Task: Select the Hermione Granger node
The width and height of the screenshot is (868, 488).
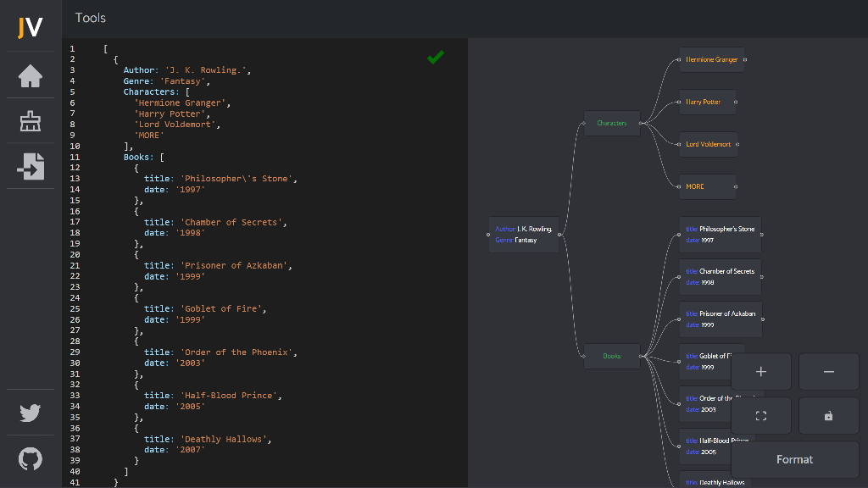Action: pos(711,59)
